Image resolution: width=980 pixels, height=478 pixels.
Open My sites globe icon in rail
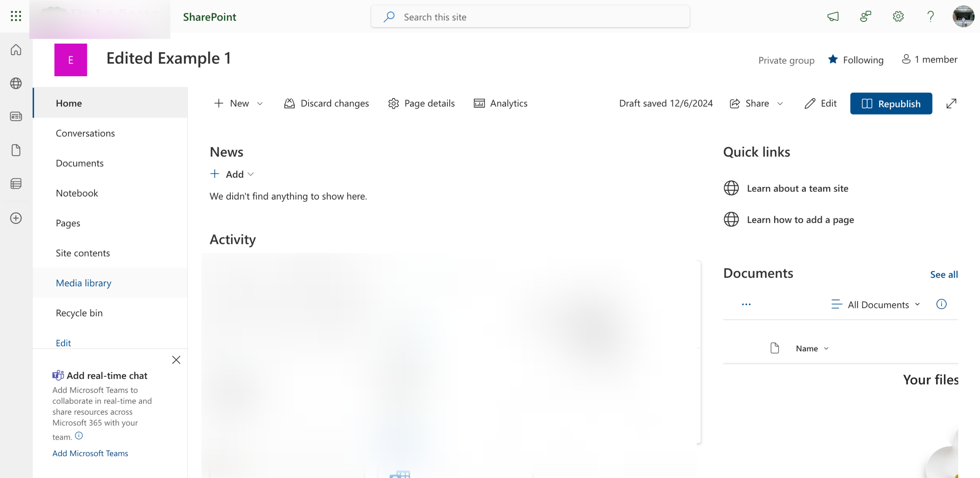click(x=16, y=83)
